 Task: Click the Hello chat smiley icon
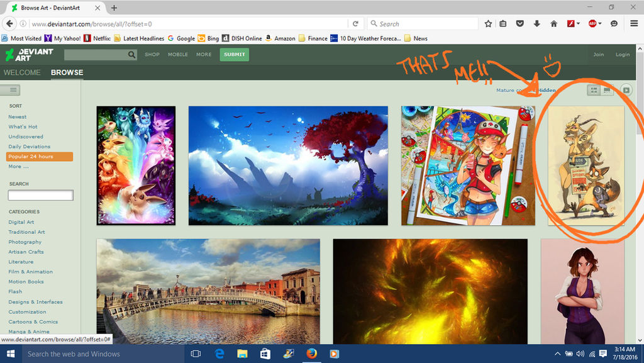point(614,24)
